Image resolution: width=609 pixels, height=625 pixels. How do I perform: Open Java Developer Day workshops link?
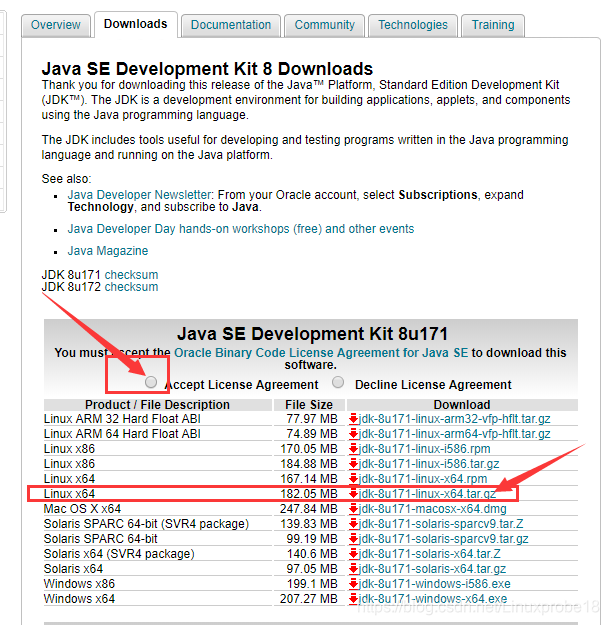pyautogui.click(x=241, y=229)
